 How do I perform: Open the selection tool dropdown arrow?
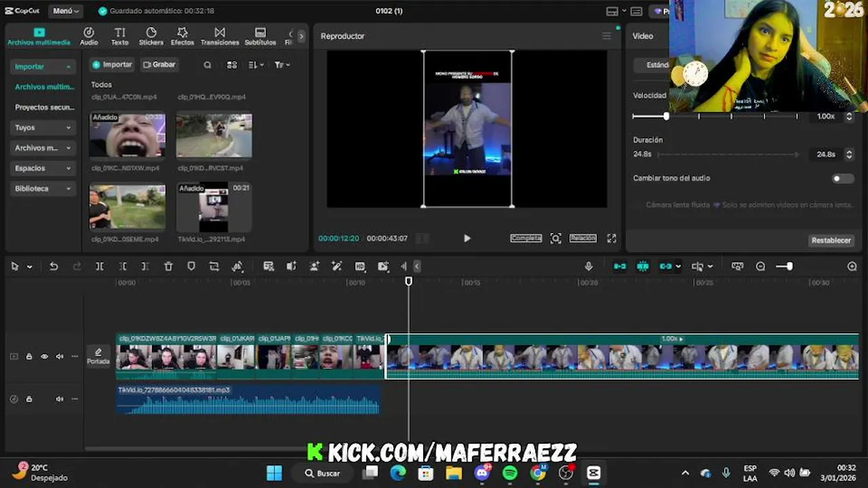(x=29, y=267)
